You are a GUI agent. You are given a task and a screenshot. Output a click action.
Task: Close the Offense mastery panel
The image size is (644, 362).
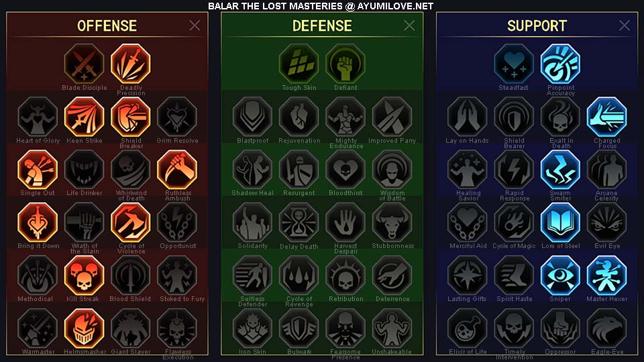195,25
